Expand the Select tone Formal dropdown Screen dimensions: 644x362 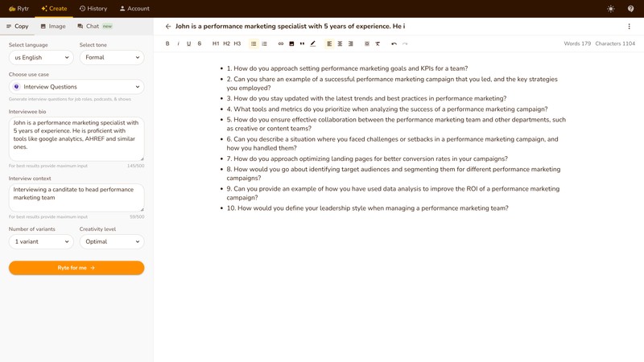112,58
